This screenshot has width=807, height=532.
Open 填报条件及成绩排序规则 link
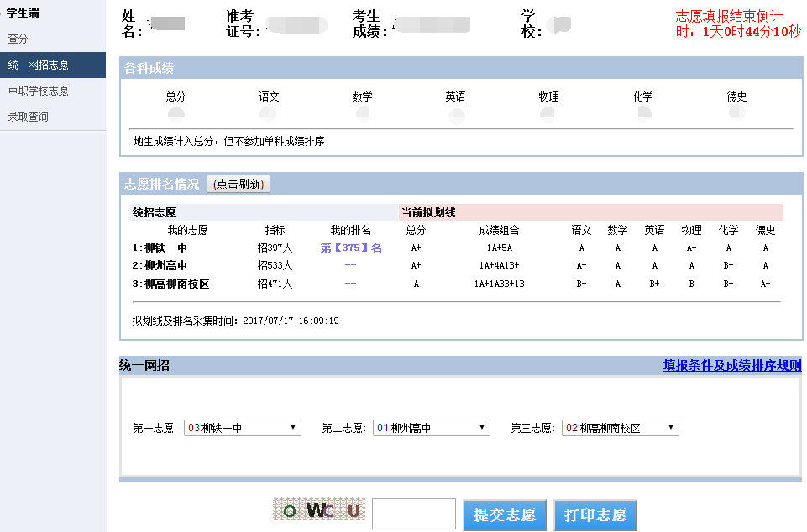click(731, 366)
